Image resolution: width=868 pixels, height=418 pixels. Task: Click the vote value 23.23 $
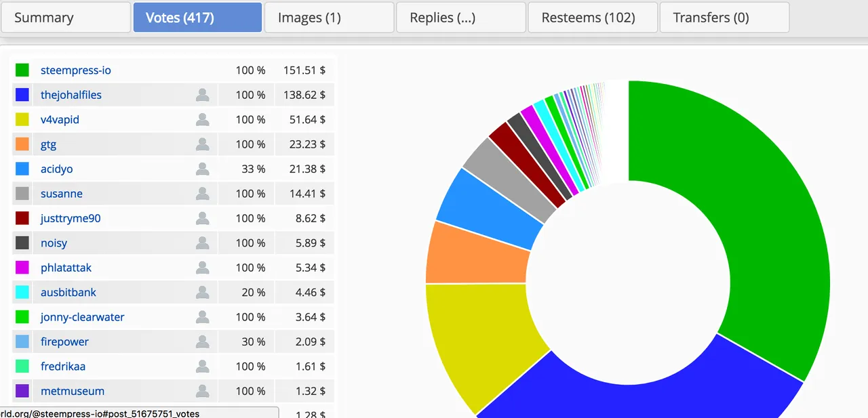click(308, 144)
